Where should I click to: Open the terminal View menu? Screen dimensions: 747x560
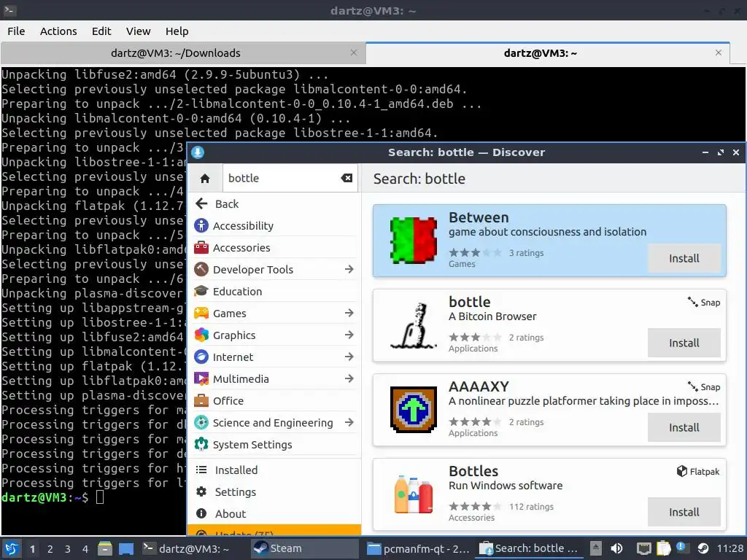coord(138,31)
